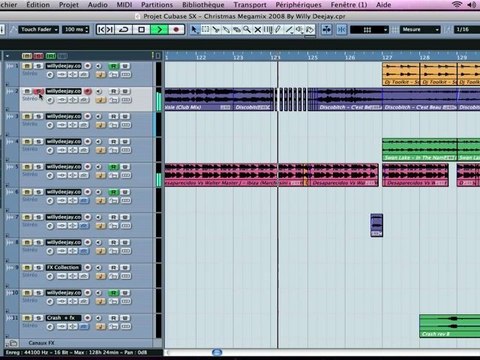
Task: Toggle Read automation on track 1
Action: tap(114, 66)
